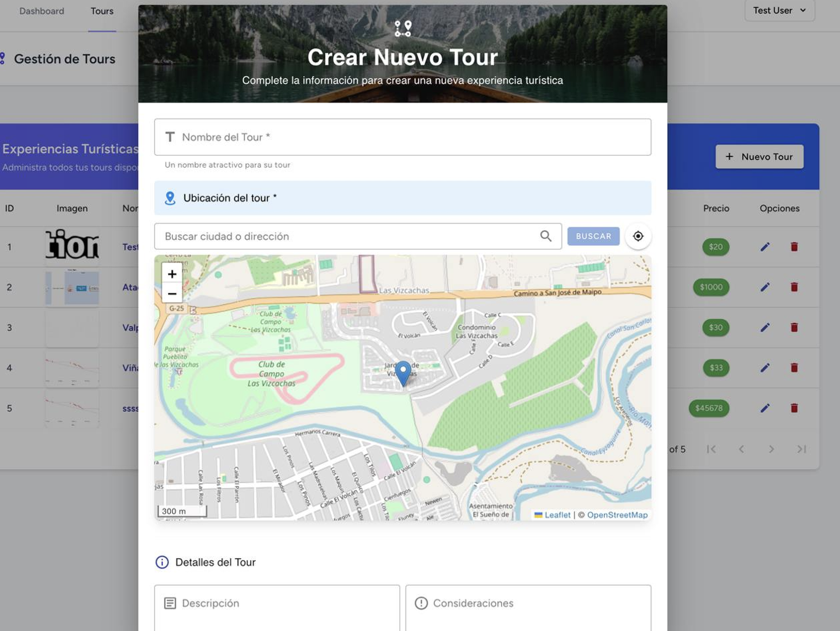Select the Tours navigation tab
This screenshot has width=840, height=631.
102,11
